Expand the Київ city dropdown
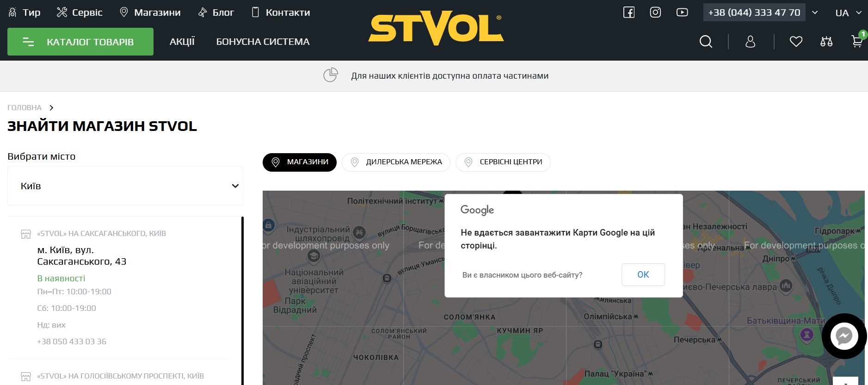 125,186
